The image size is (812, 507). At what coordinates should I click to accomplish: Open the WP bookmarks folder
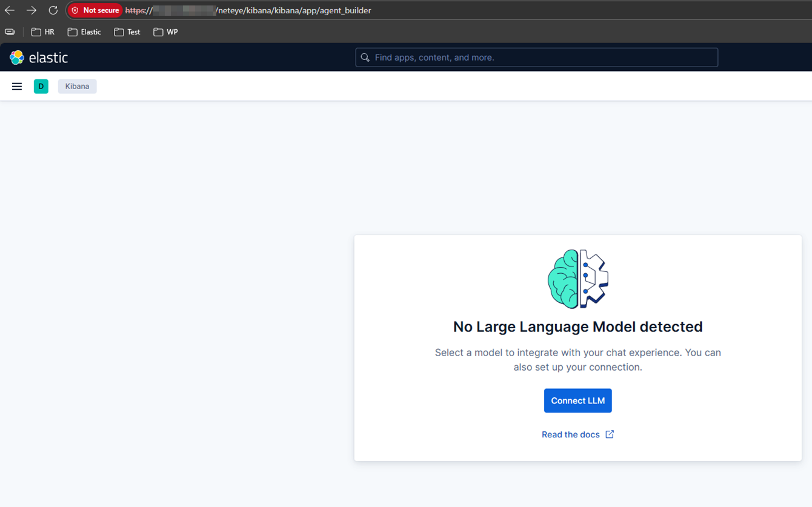click(x=166, y=32)
